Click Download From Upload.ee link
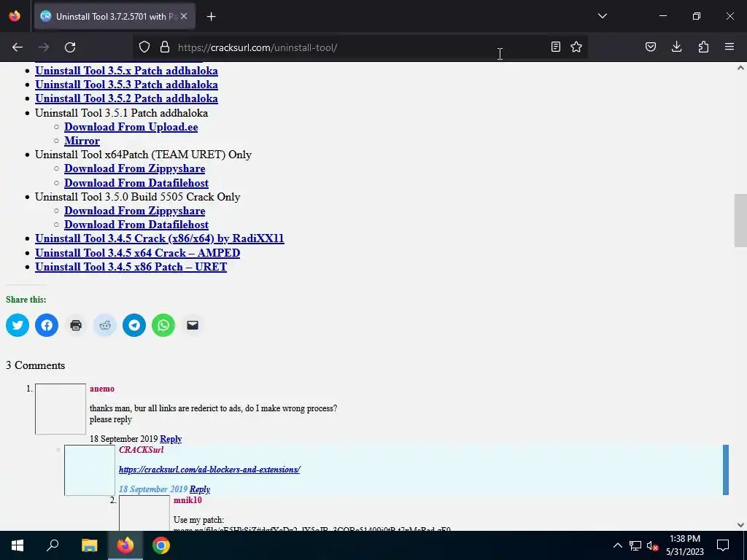The height and width of the screenshot is (560, 747). coord(131,127)
